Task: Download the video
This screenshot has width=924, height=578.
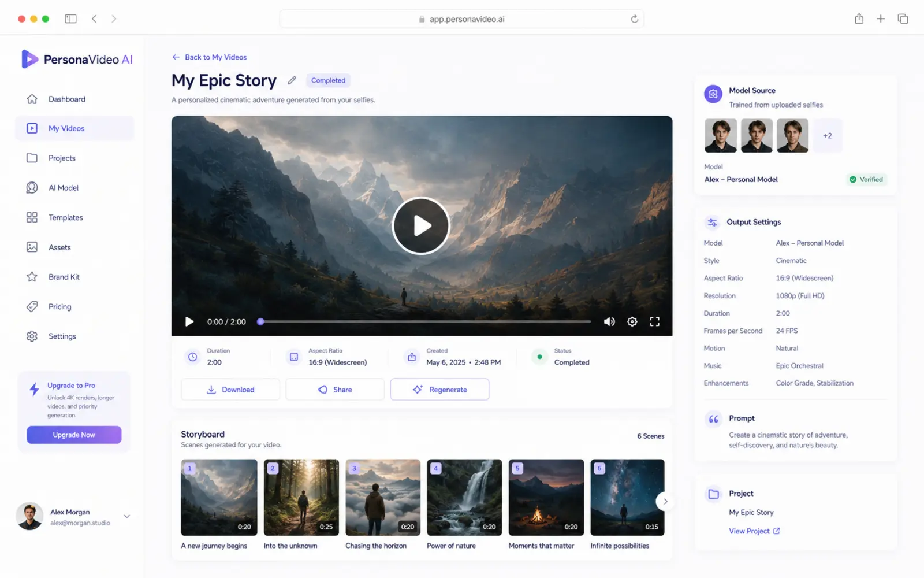Action: coord(230,390)
